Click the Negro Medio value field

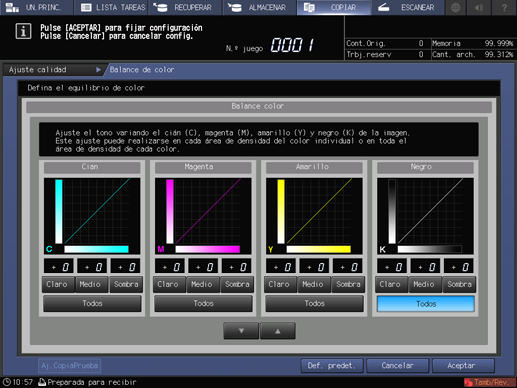(425, 266)
